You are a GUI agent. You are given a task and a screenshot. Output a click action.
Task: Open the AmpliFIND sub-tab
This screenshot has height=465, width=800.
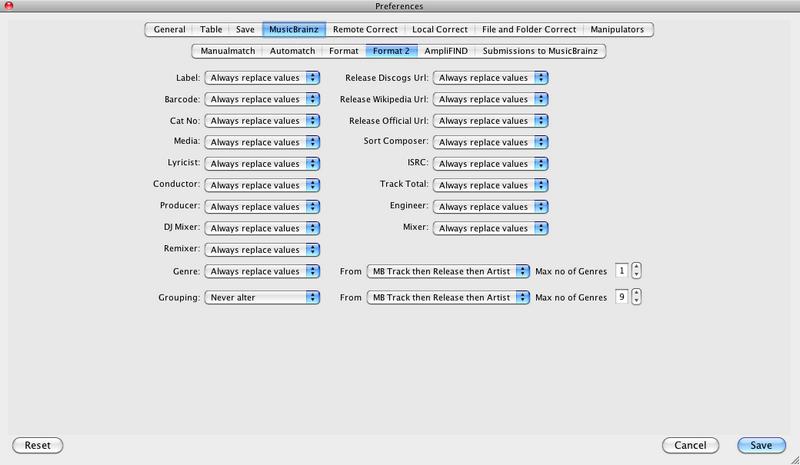440,50
